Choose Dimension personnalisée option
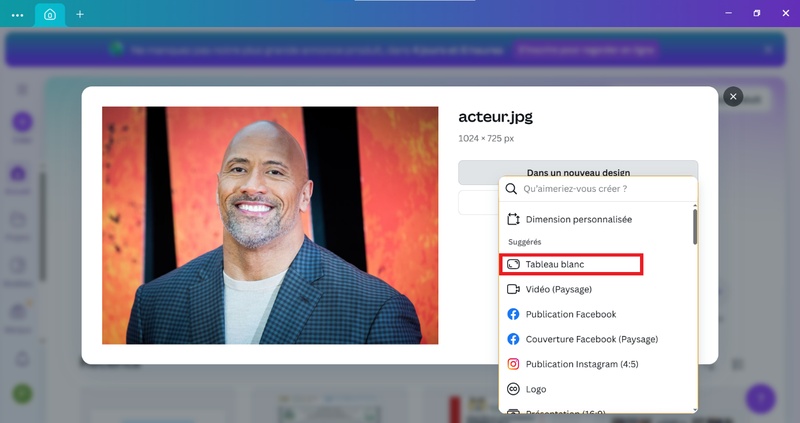Screen dimensions: 800x423 (578, 219)
